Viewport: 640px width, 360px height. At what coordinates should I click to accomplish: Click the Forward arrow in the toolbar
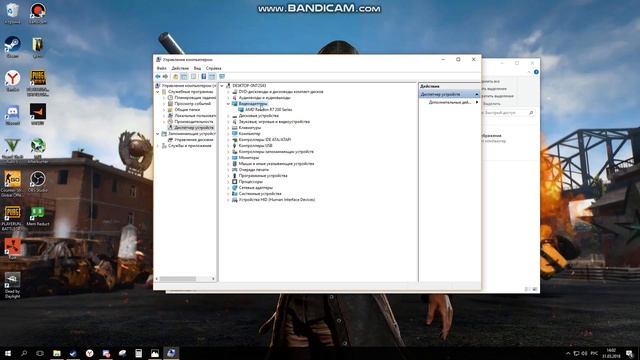(165, 77)
